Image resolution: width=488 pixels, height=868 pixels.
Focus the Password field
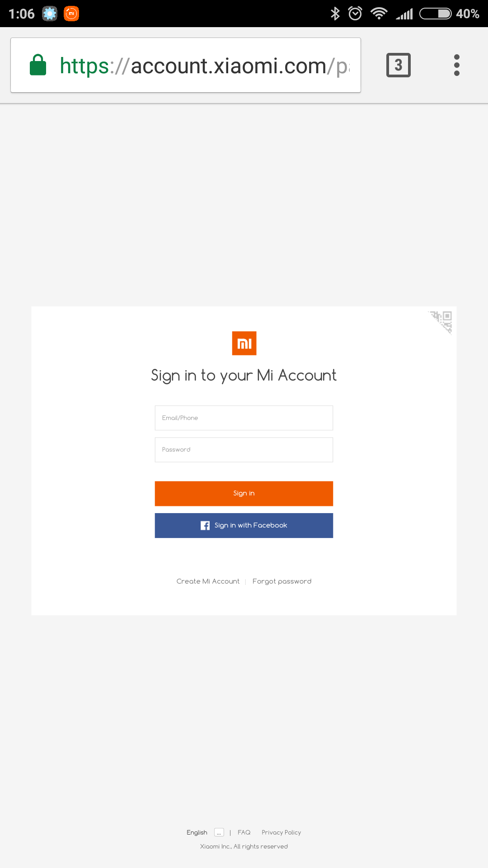pyautogui.click(x=244, y=450)
